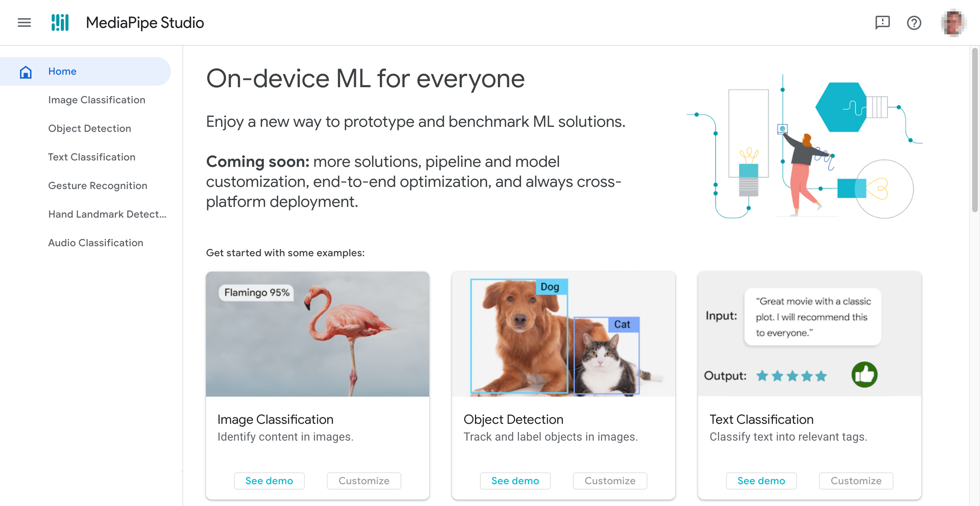The image size is (980, 506).
Task: Expand Hand Landmark Detection sidebar item
Action: 107,214
